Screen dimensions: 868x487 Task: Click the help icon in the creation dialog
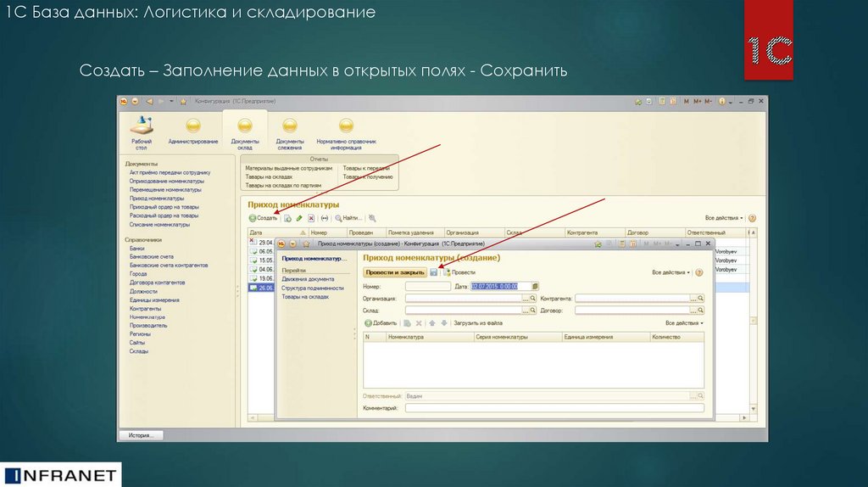tap(699, 272)
